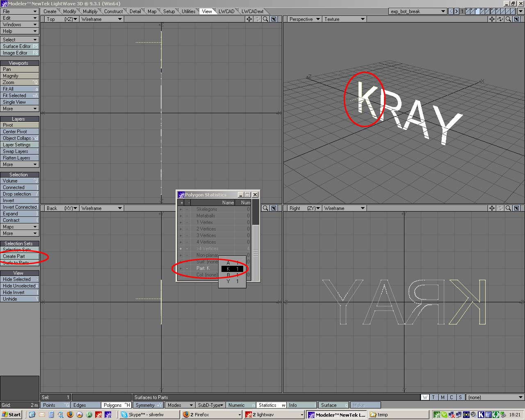Go to the next layer bank arrow
525x420 pixels.
click(x=457, y=11)
